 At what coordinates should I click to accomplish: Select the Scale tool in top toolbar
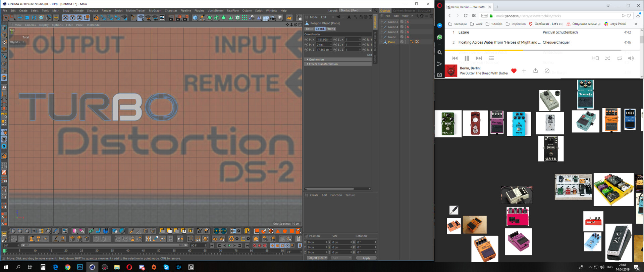(x=27, y=17)
